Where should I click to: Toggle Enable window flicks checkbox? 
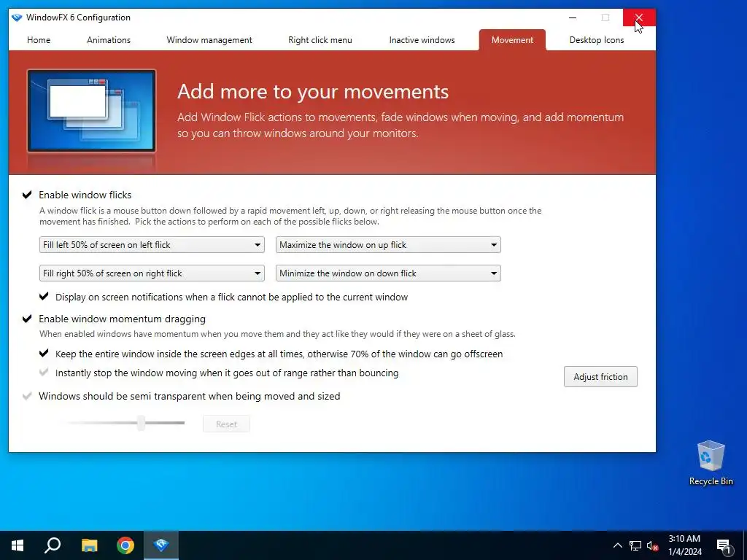pos(27,195)
